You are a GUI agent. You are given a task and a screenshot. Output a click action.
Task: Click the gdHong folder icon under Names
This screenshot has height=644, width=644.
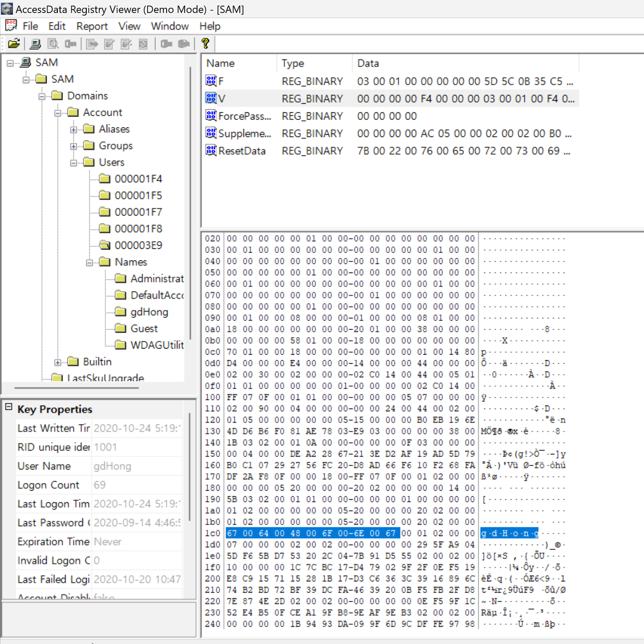[121, 311]
